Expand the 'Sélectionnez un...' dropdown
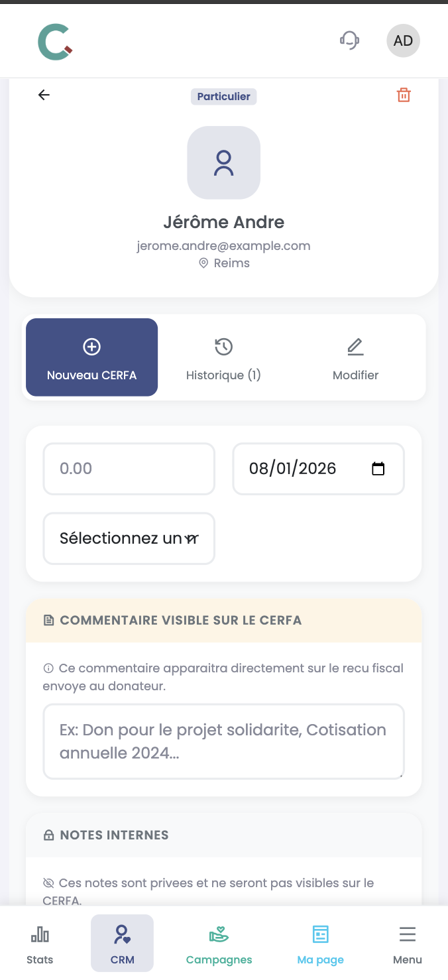 pos(129,538)
